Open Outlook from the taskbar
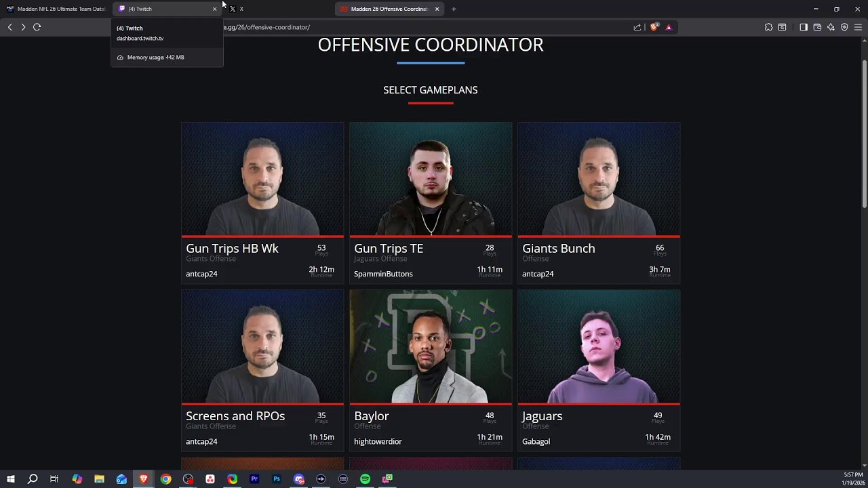The image size is (868, 488). coord(121,479)
